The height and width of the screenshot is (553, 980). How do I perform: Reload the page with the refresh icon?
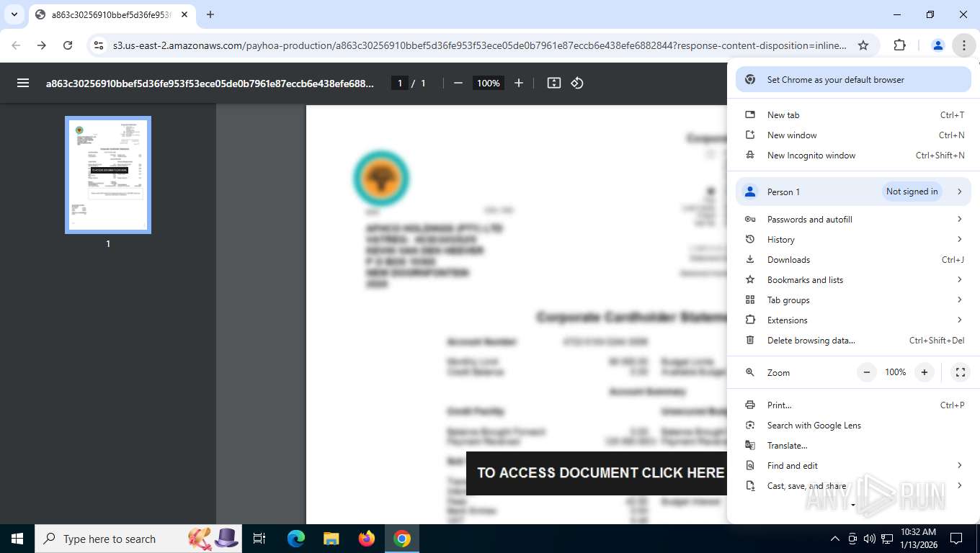point(68,45)
